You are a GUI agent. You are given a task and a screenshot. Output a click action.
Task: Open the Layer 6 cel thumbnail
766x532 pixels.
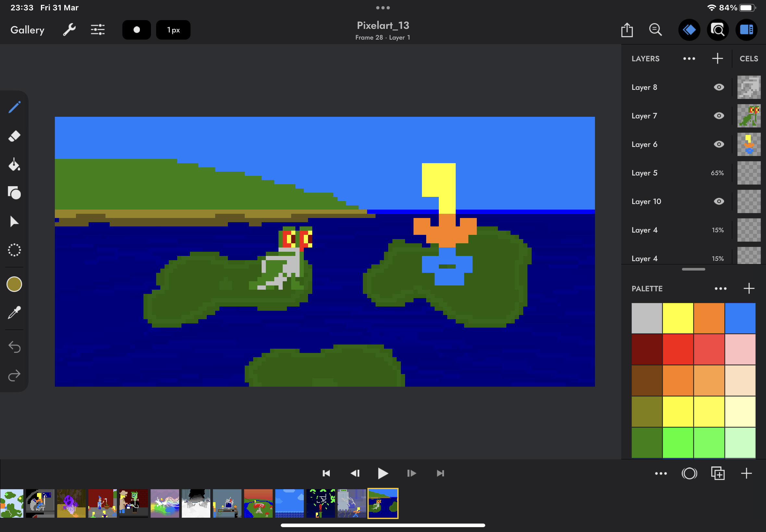pos(749,144)
